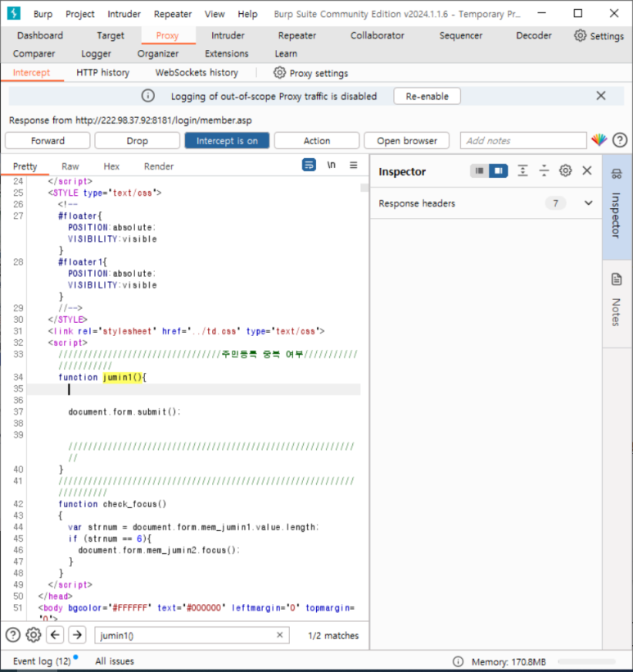Open the Repeater menu

(173, 14)
